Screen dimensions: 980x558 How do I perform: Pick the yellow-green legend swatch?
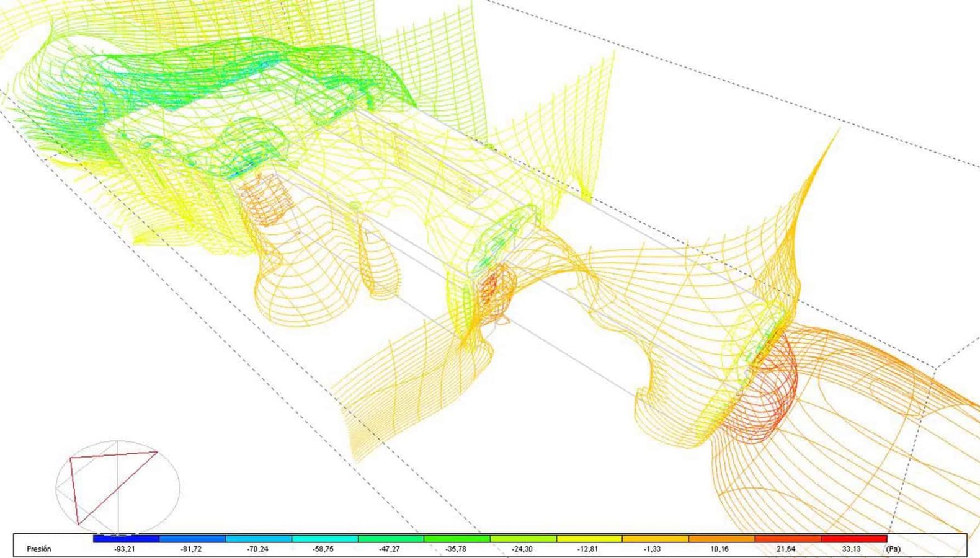point(523,539)
